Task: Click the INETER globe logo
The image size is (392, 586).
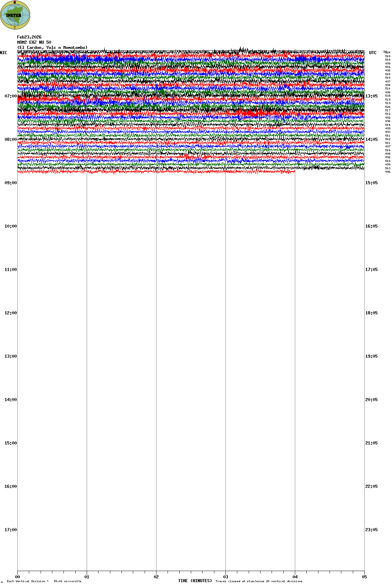Action: pos(15,15)
